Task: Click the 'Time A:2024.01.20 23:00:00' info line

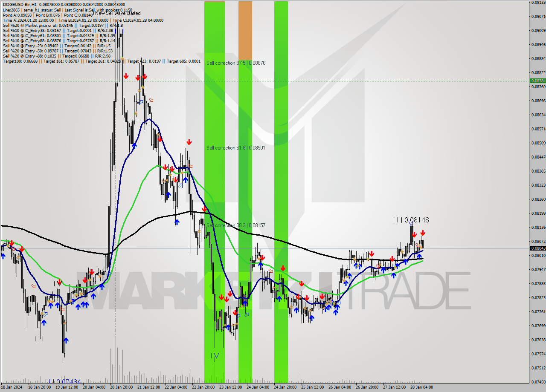Action: 83,20
